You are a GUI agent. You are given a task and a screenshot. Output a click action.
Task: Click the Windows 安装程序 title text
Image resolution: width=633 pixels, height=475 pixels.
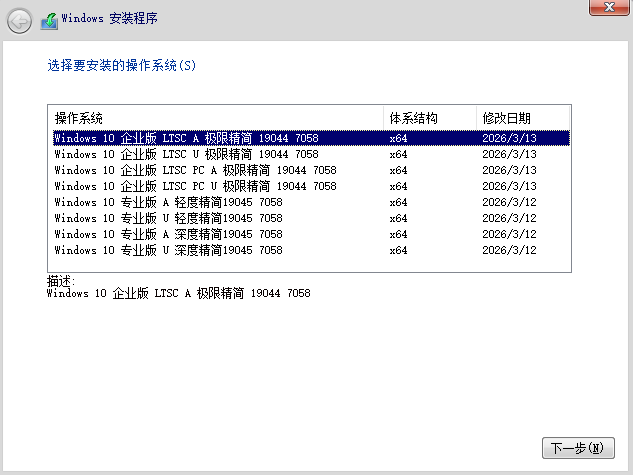pyautogui.click(x=109, y=19)
